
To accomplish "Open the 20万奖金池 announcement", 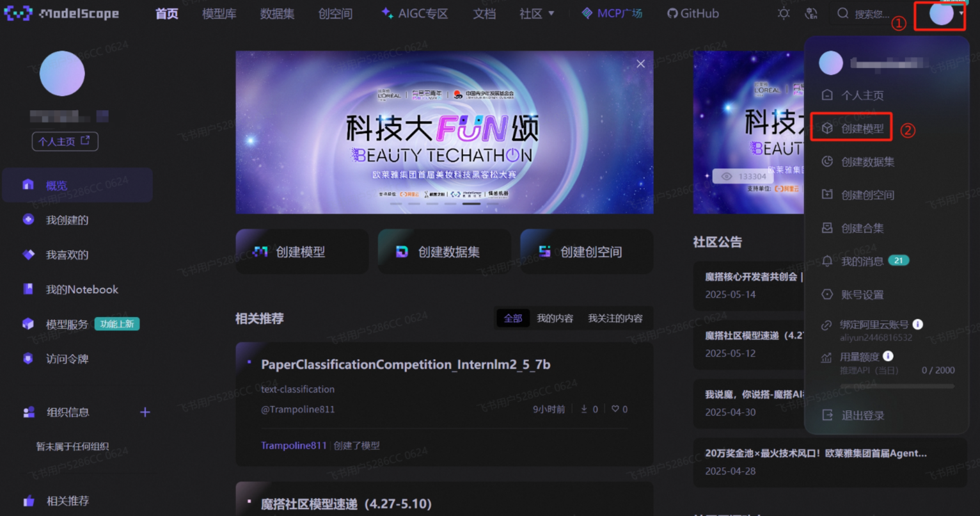I will 816,453.
